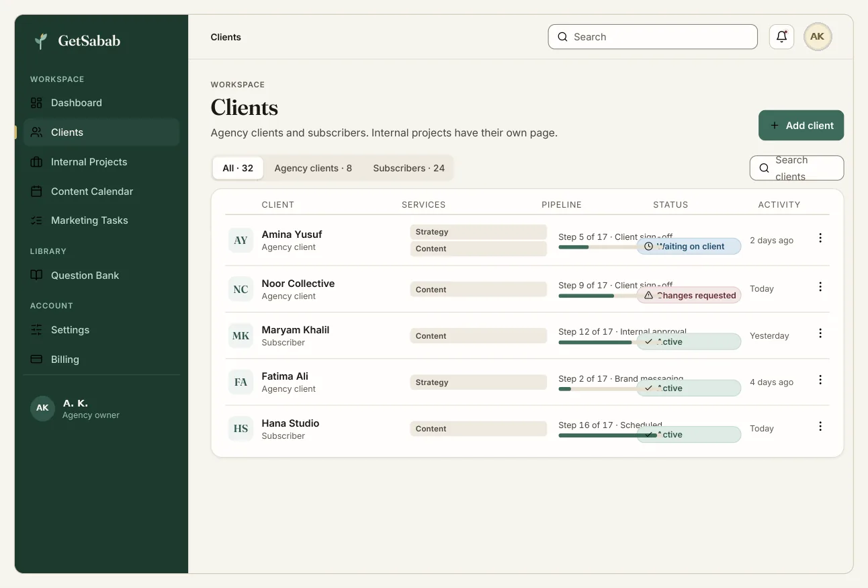
Task: Focus the top Search field
Action: (x=653, y=37)
